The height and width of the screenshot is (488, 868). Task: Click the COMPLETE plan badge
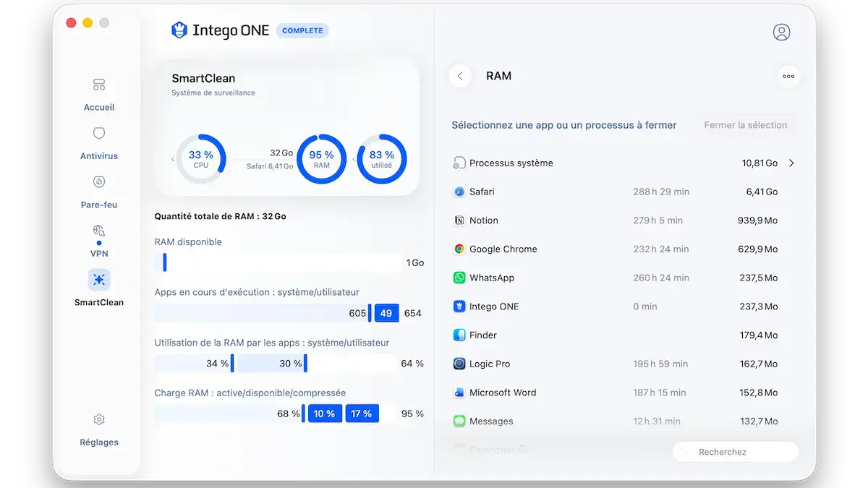(303, 30)
